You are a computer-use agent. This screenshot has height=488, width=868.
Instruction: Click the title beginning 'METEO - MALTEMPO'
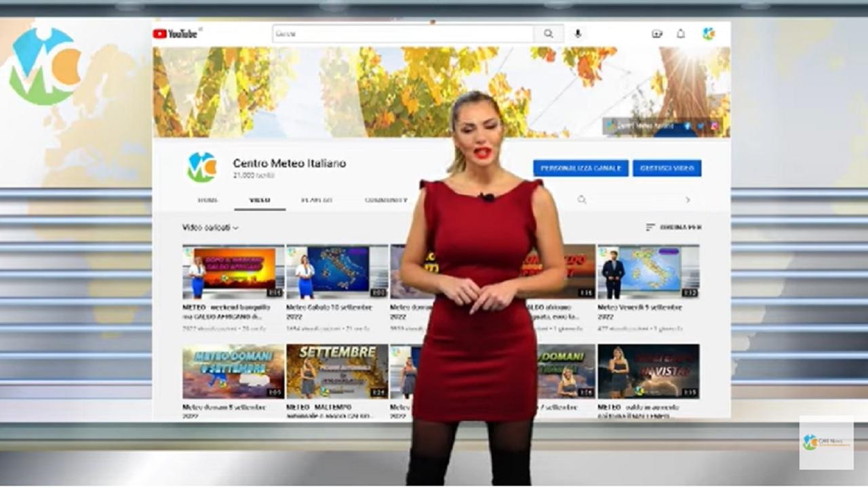tap(329, 411)
